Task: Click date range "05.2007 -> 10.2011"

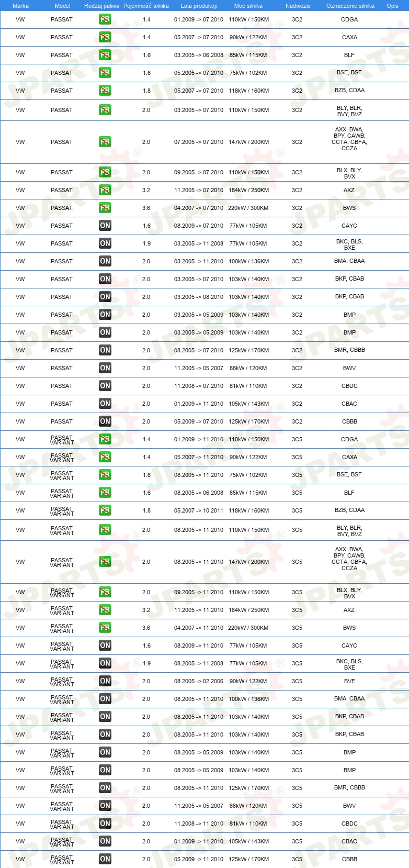Action: coord(199,510)
